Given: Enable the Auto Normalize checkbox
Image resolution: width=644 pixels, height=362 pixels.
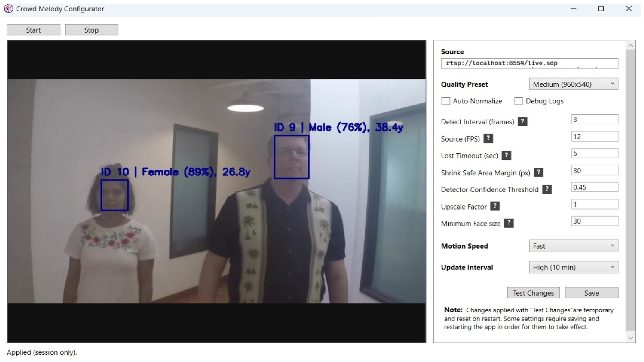Looking at the screenshot, I should [x=446, y=101].
